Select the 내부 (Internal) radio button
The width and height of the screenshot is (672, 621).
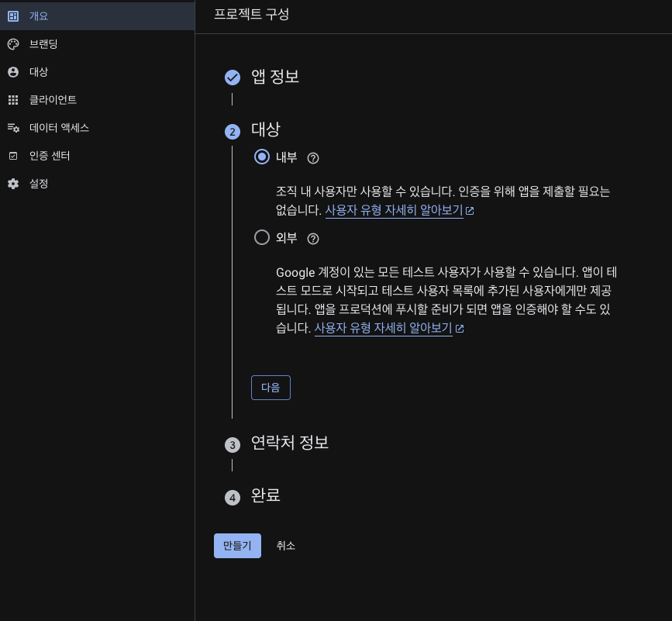pyautogui.click(x=262, y=157)
